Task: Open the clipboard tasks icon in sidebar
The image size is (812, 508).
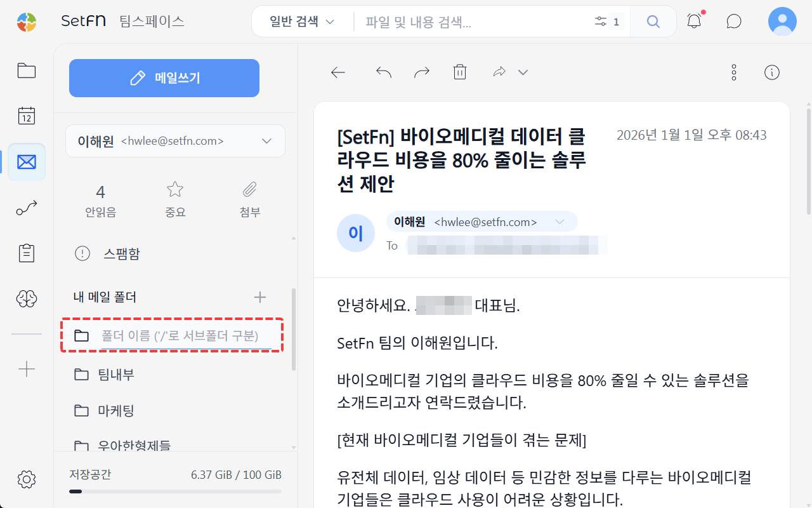Action: 27,253
